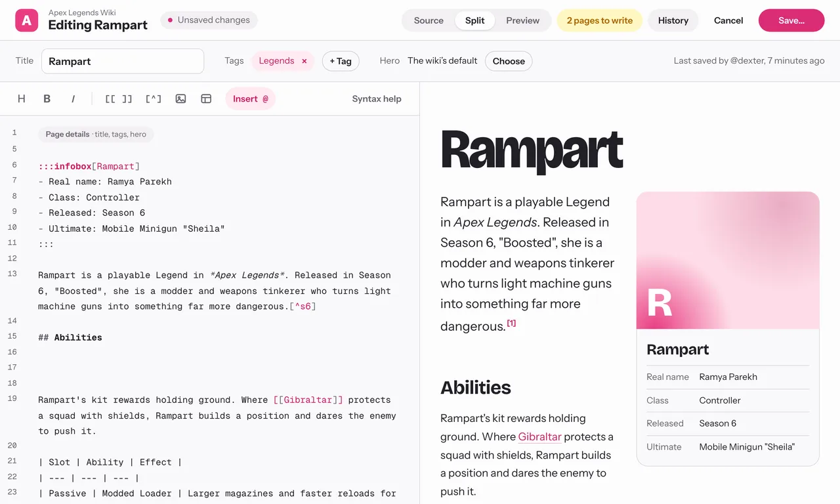This screenshot has height=504, width=840.
Task: Switch to Split view
Action: pyautogui.click(x=475, y=20)
